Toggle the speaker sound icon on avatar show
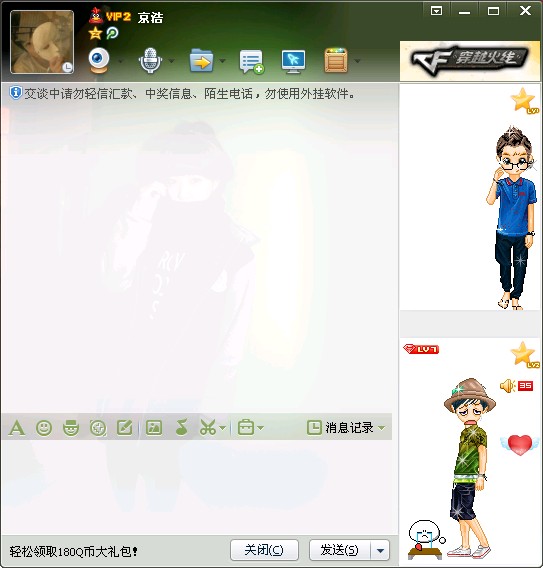The image size is (543, 568). tap(508, 386)
